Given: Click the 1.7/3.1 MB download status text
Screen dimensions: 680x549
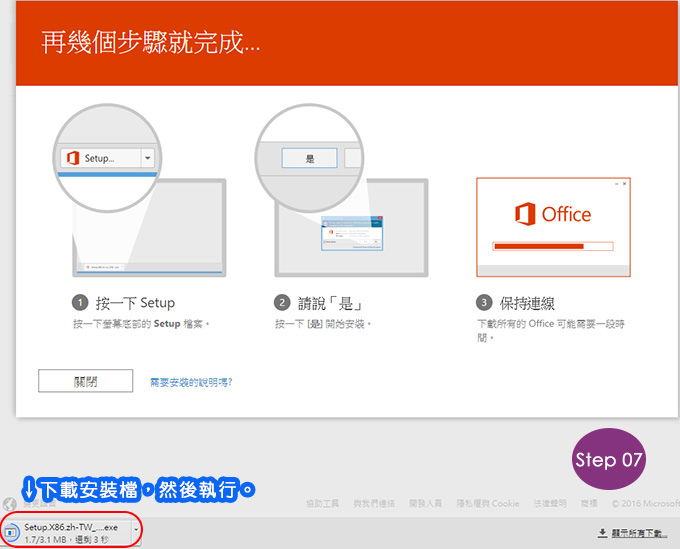Looking at the screenshot, I should pyautogui.click(x=67, y=539).
